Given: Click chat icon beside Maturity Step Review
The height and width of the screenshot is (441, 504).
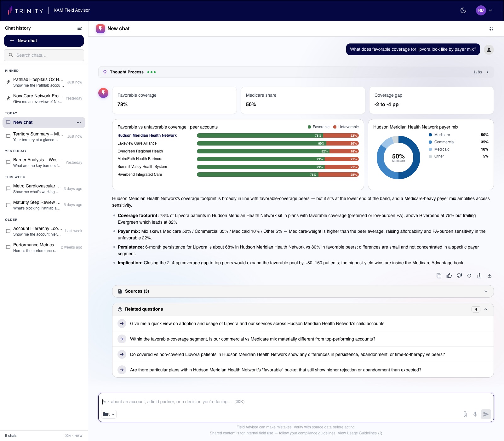Looking at the screenshot, I should [x=9, y=205].
